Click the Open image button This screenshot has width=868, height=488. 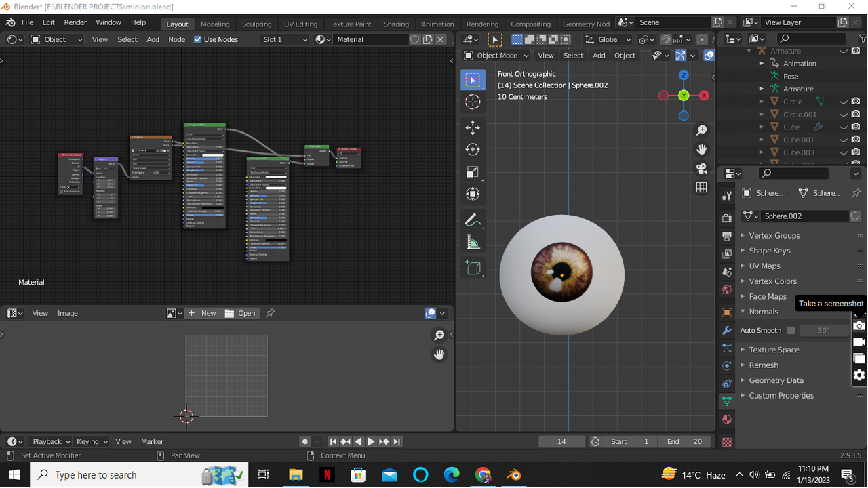coord(241,313)
